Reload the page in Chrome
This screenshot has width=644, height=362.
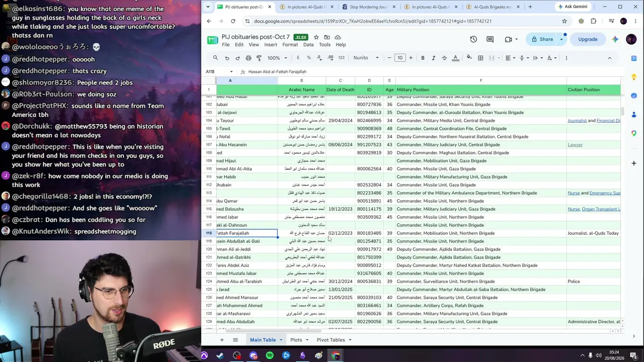pos(233,21)
